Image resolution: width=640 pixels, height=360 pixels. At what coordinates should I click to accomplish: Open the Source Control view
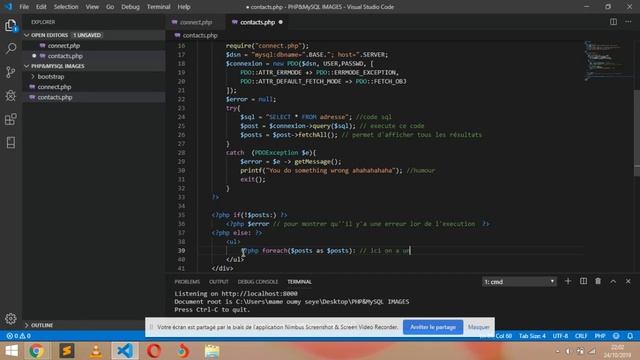point(11,72)
